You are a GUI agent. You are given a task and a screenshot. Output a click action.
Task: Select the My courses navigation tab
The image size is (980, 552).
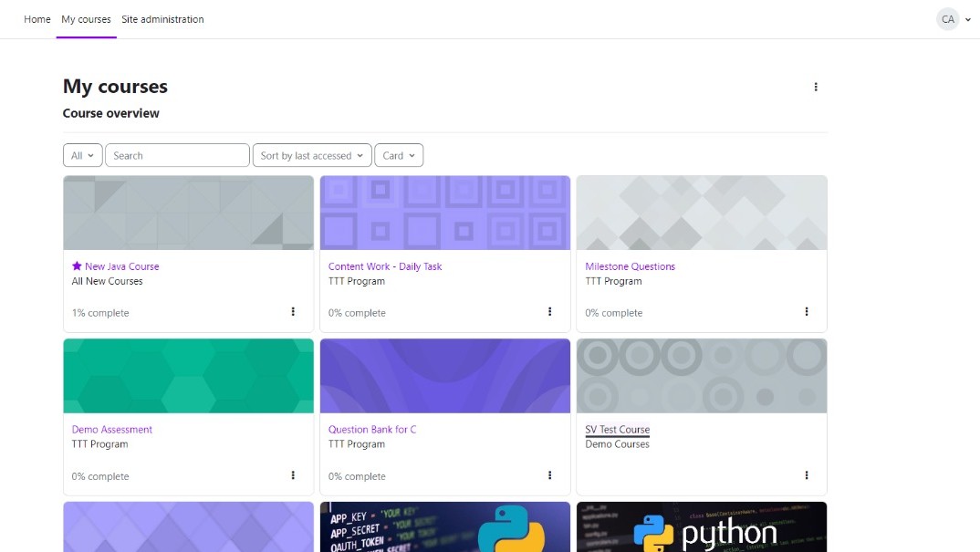pos(86,19)
